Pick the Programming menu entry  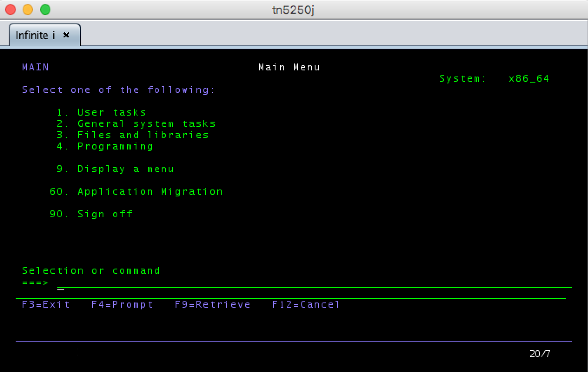[115, 146]
